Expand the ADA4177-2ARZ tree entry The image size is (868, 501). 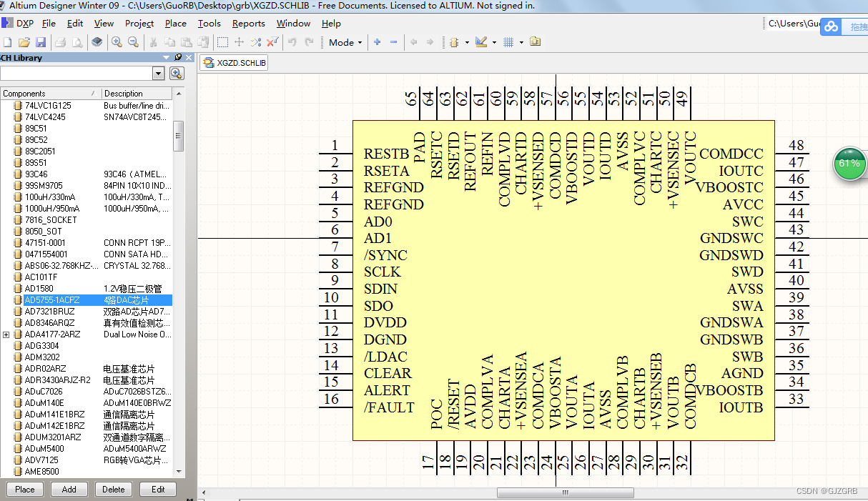[x=6, y=334]
